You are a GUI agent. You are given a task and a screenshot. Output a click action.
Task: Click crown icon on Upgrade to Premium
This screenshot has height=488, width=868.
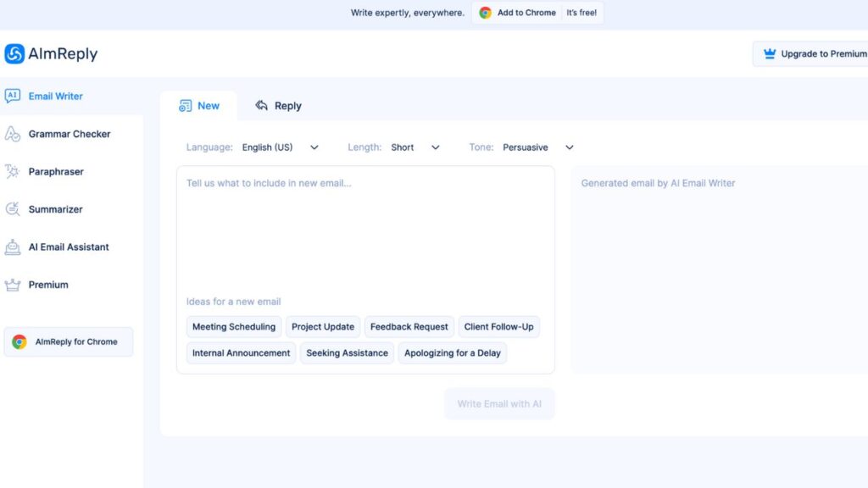(x=770, y=53)
